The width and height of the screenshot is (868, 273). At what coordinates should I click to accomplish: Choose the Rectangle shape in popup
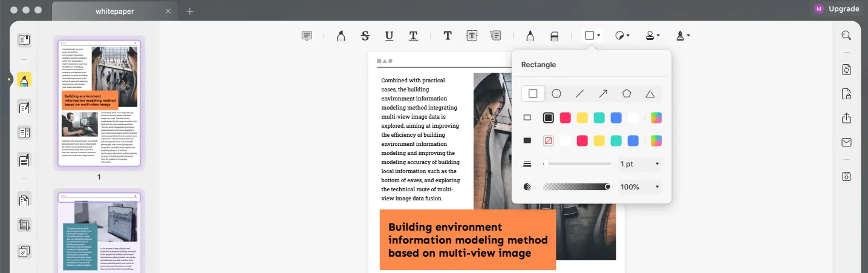point(533,94)
